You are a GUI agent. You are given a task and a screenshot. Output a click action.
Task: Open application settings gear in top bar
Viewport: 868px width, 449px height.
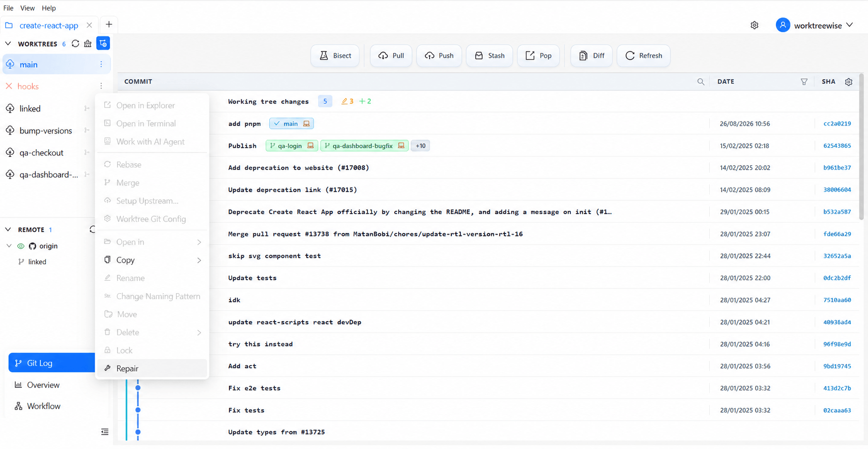point(755,25)
